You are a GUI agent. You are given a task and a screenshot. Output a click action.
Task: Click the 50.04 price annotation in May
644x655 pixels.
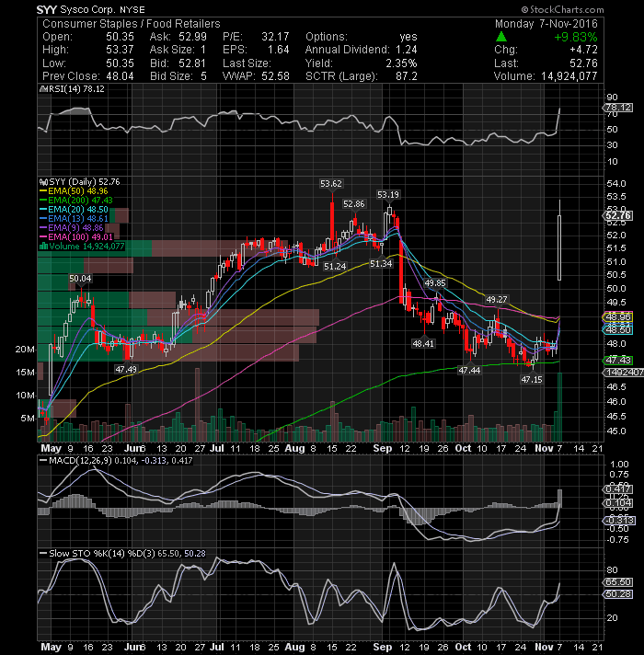(x=80, y=278)
